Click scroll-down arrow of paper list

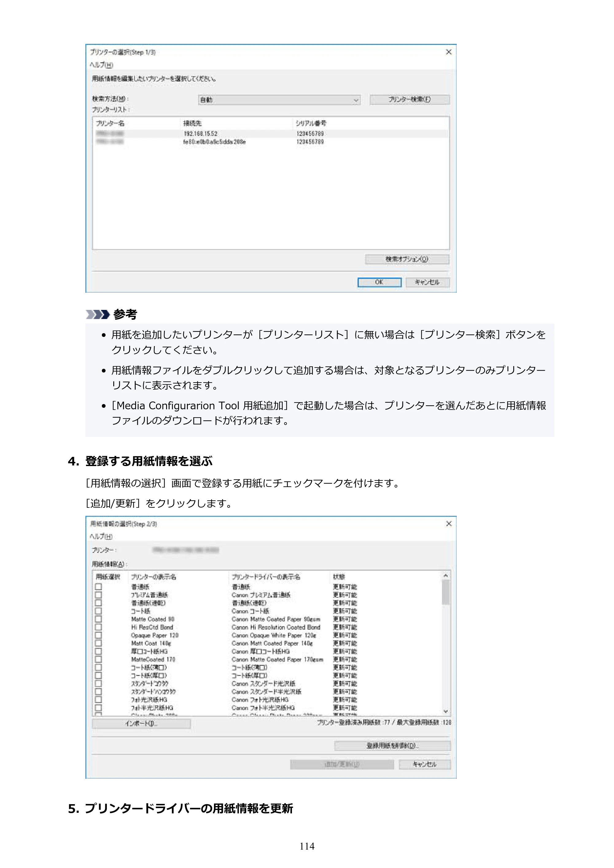[446, 711]
